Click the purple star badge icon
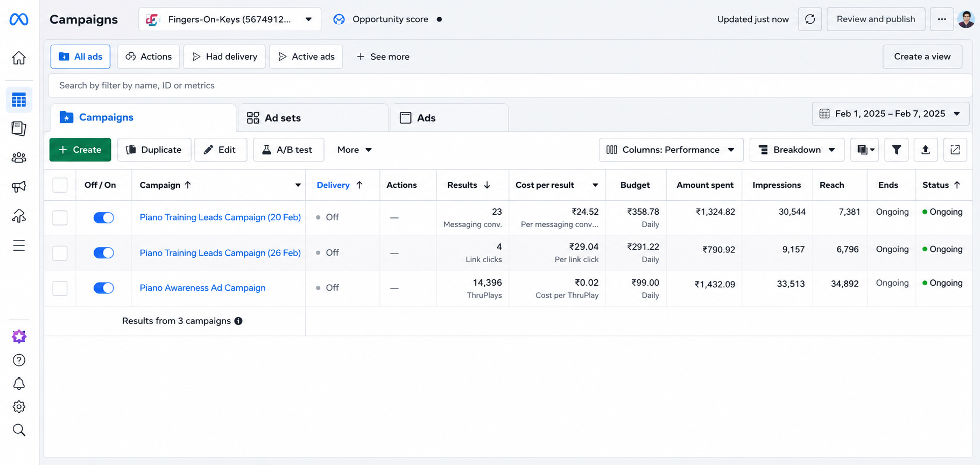980x465 pixels. 19,336
